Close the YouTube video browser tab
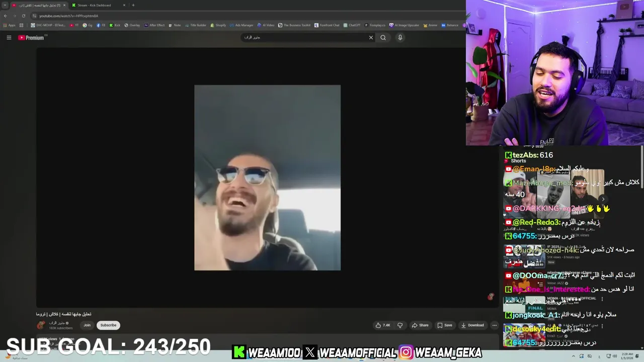 [x=64, y=5]
